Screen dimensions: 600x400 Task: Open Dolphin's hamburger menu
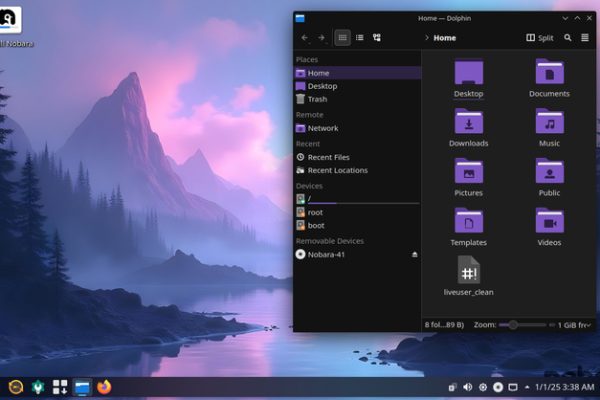pos(585,38)
